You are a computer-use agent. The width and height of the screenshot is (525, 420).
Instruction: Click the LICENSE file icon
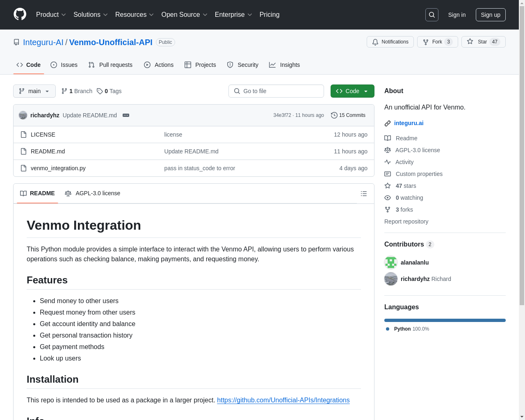[24, 135]
